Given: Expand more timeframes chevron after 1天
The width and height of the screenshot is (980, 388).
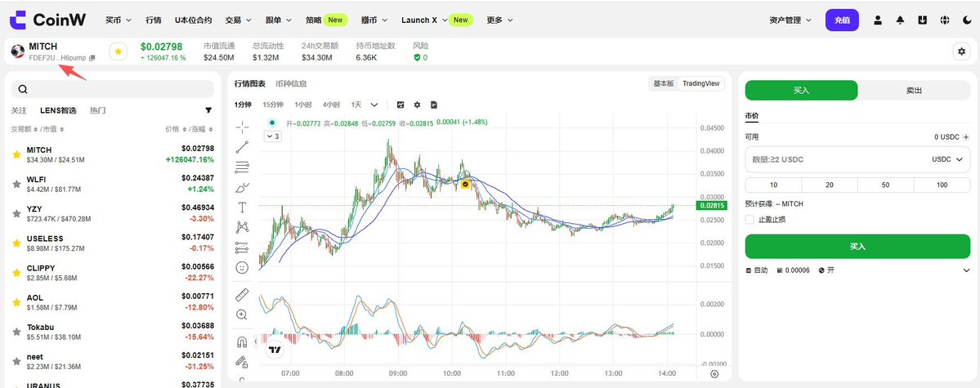Looking at the screenshot, I should tap(374, 105).
